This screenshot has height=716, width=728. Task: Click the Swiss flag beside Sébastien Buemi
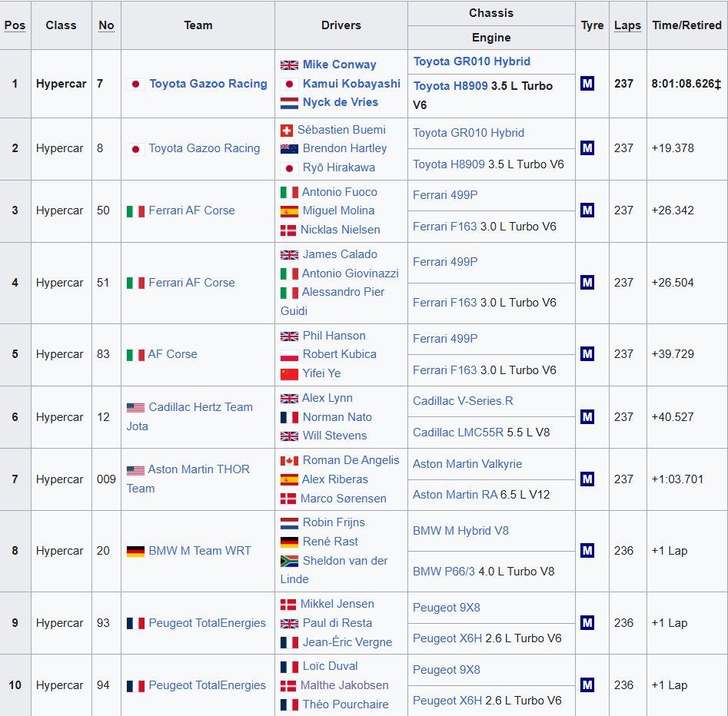[x=288, y=131]
